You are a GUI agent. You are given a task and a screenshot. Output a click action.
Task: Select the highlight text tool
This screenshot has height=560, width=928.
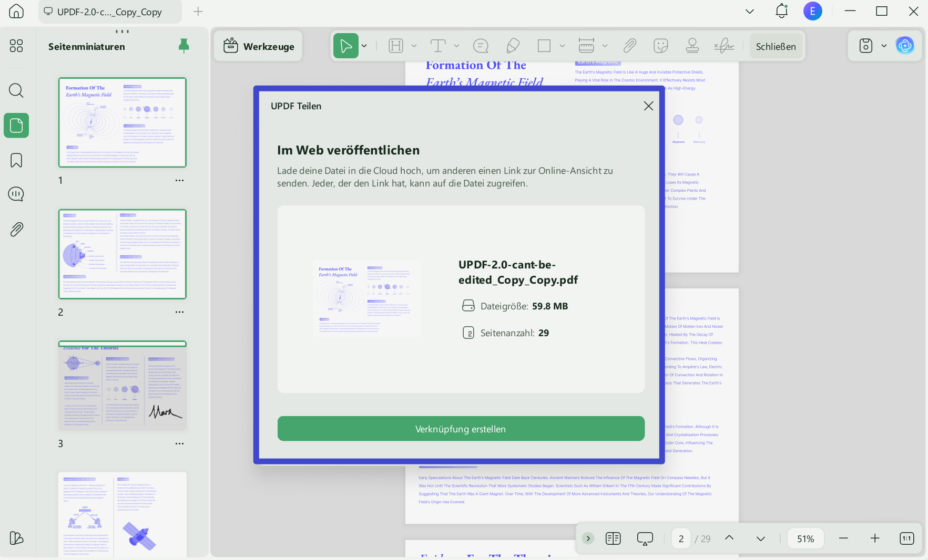point(396,46)
